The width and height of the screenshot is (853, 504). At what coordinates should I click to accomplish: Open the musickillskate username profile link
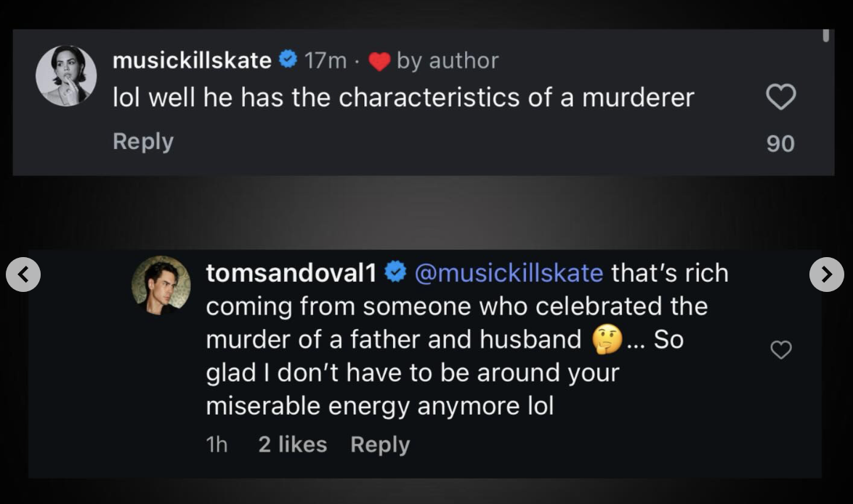[192, 61]
